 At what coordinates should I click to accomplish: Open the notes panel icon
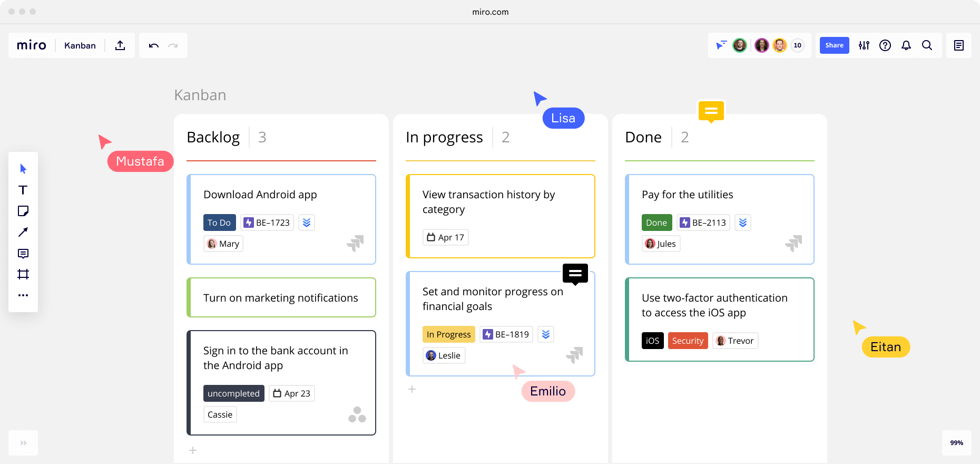point(959,45)
